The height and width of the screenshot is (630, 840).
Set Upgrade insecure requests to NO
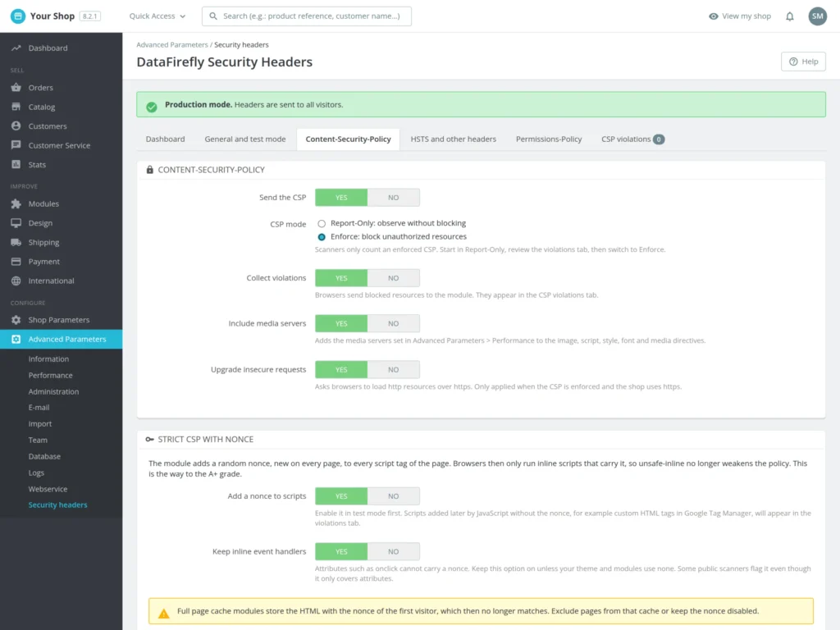click(393, 370)
